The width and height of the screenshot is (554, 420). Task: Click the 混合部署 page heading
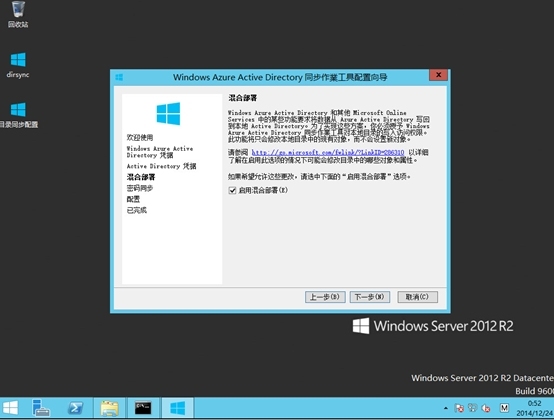tap(242, 98)
